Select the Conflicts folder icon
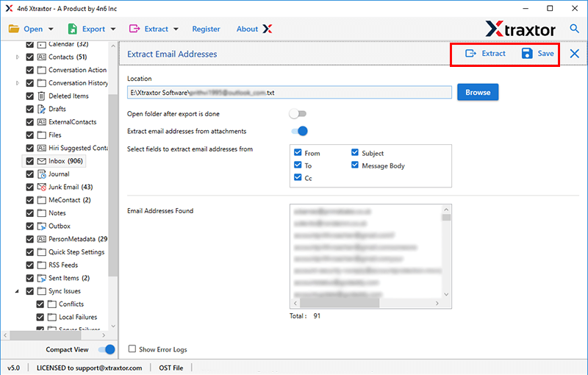Screen dimensions: 588x375 tap(52, 304)
